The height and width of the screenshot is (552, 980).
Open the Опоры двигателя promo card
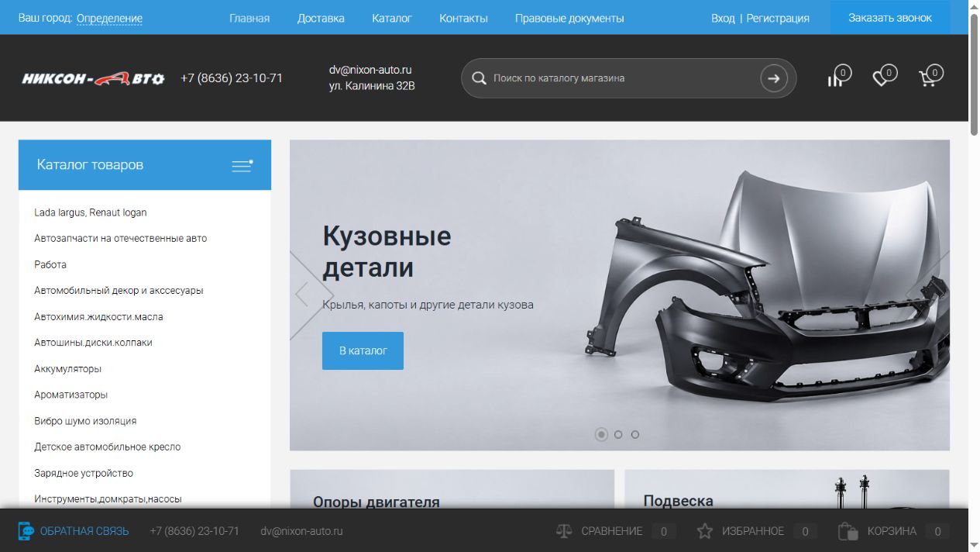452,488
